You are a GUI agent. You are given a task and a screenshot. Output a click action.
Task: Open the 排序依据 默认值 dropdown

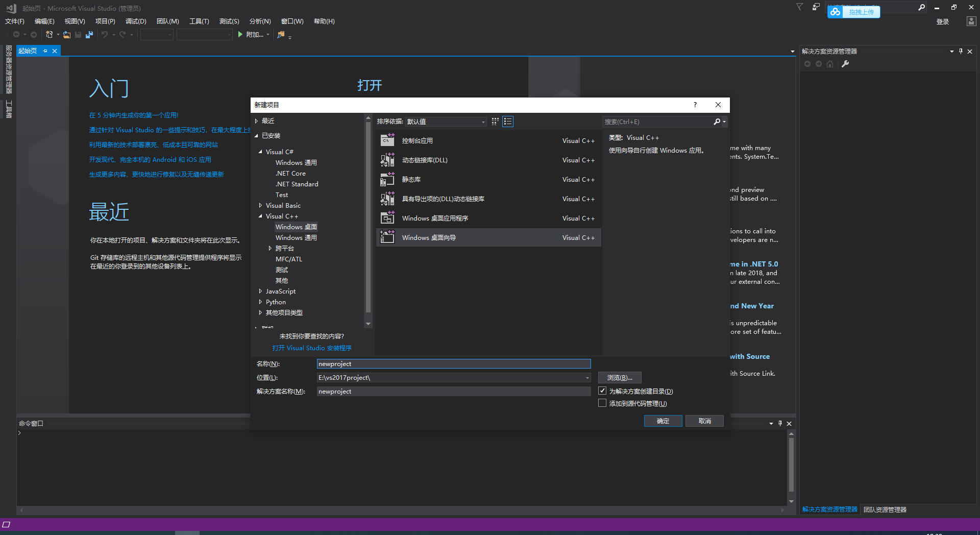click(x=446, y=121)
